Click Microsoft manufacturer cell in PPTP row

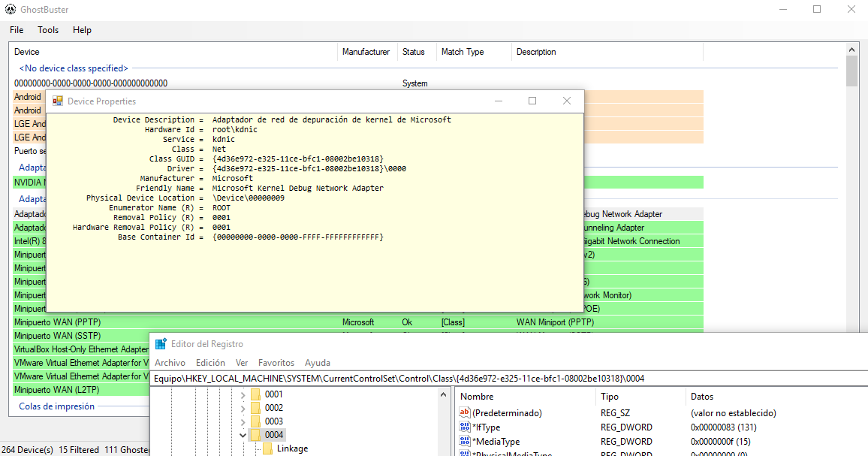click(358, 322)
